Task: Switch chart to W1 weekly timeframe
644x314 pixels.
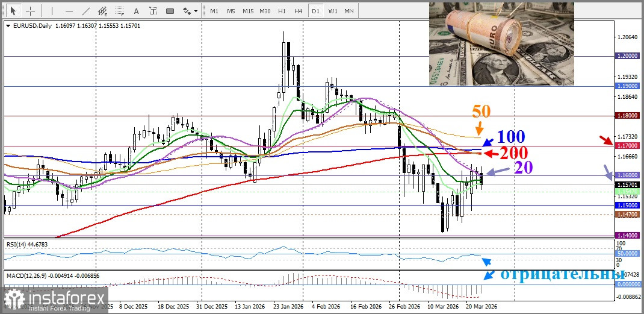Action: (333, 11)
